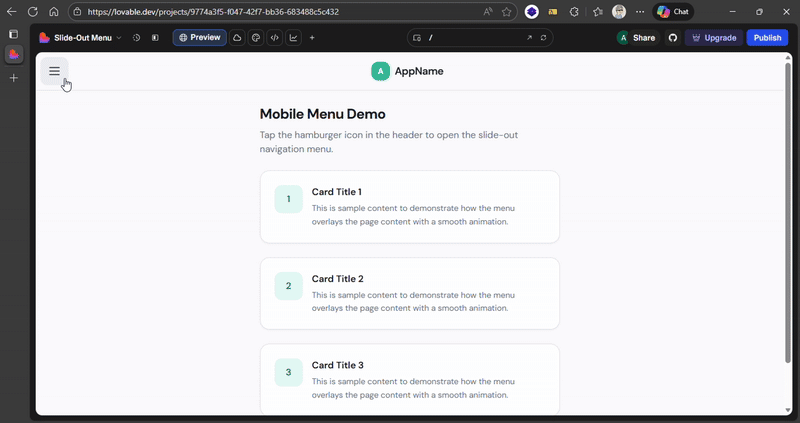The width and height of the screenshot is (800, 423).
Task: Click the Card Title 1 card
Action: tap(410, 207)
